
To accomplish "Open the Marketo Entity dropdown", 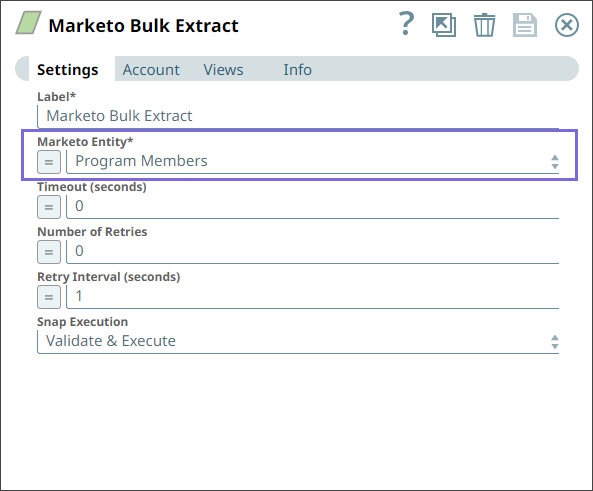I will click(313, 162).
